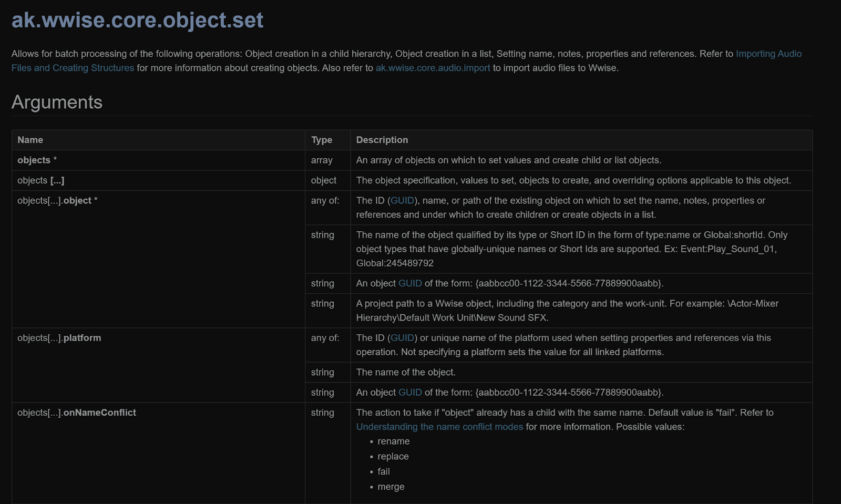Click the Type column header
The image size is (841, 504).
tap(321, 140)
